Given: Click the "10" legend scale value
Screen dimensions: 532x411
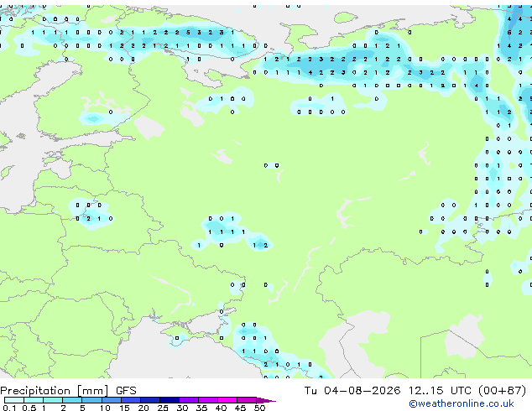Looking at the screenshot, I should coord(105,408).
